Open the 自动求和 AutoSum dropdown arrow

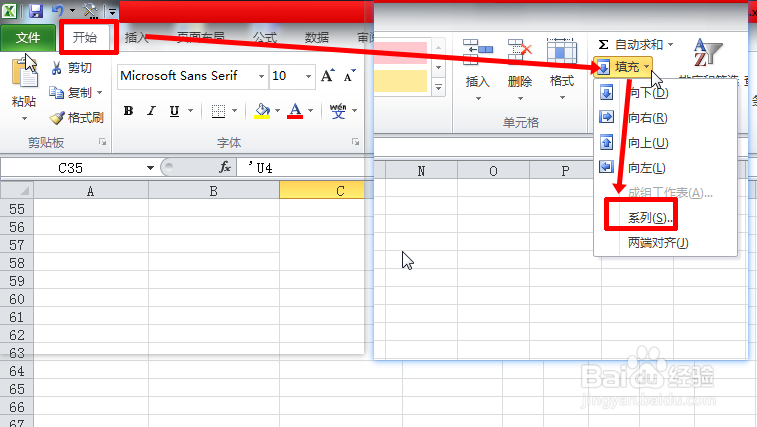671,45
